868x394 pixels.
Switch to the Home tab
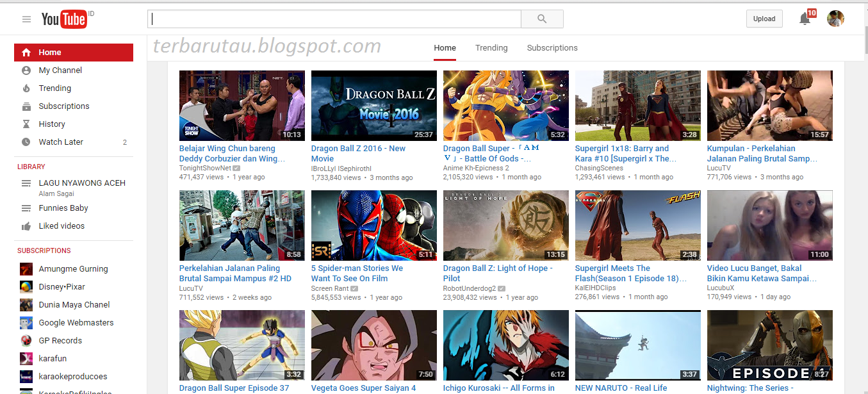click(445, 48)
